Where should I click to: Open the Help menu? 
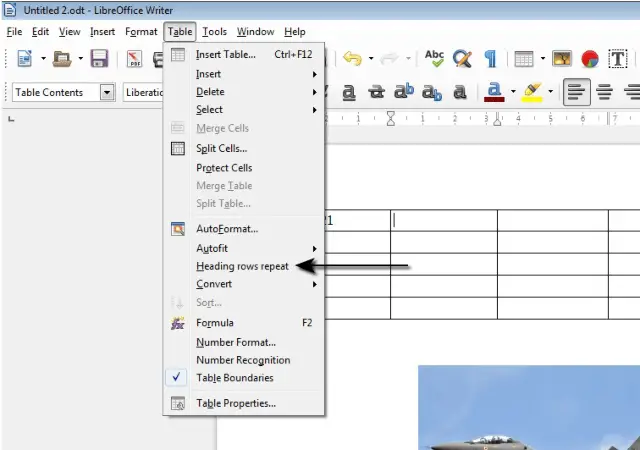coord(295,32)
